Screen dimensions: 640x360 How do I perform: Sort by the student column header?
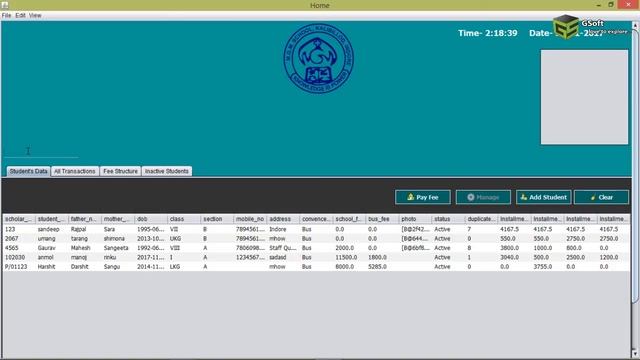pos(52,219)
